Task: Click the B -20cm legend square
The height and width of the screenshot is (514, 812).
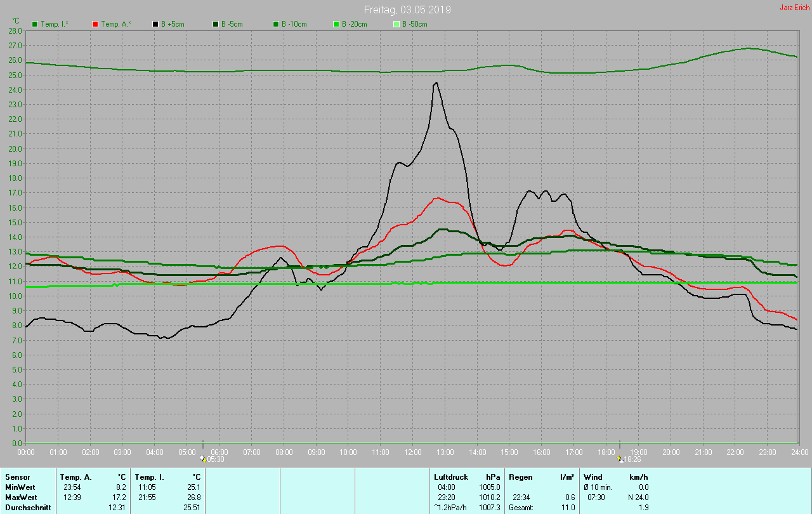Action: click(336, 24)
